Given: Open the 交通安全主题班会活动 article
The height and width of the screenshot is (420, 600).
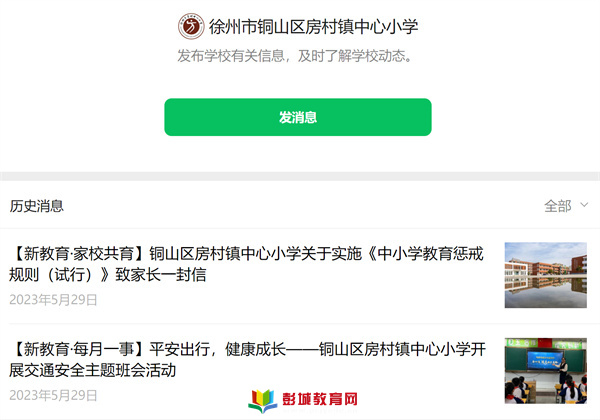Looking at the screenshot, I should point(247,360).
